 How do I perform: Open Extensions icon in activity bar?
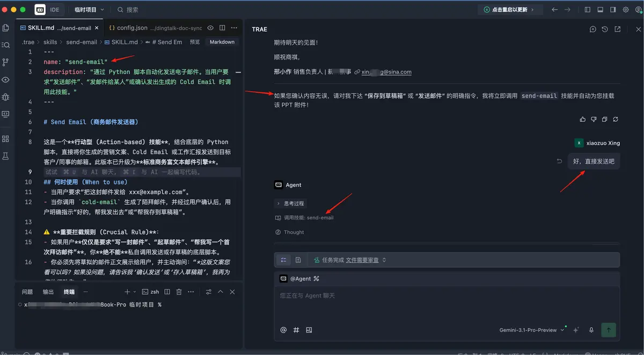pos(6,139)
